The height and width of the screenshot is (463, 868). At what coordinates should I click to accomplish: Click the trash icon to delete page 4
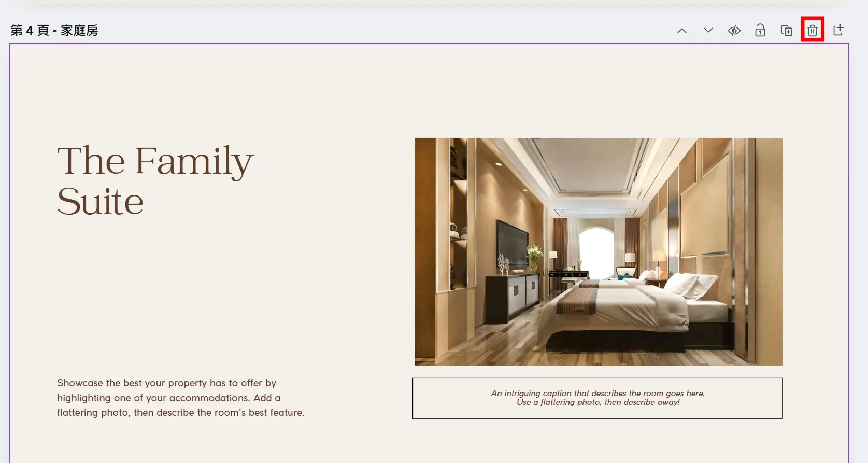812,31
